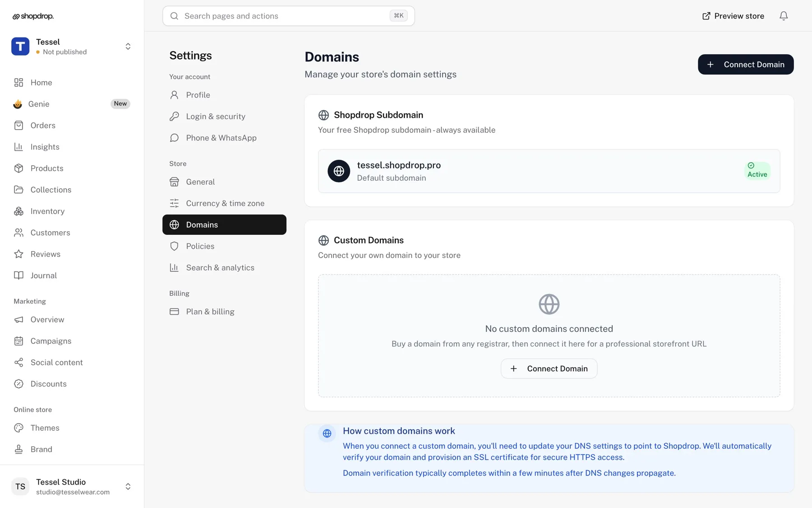Click the How custom domains work heading
812x508 pixels.
tap(399, 431)
